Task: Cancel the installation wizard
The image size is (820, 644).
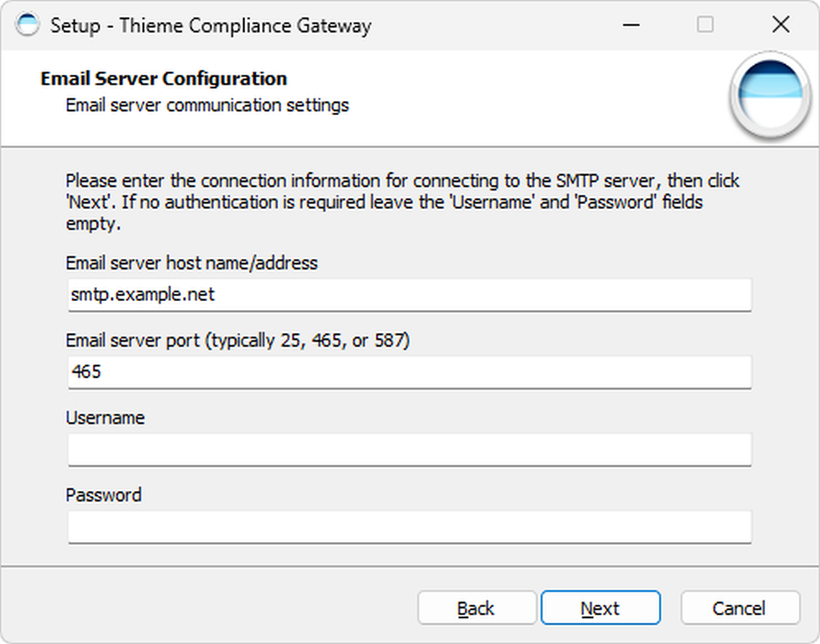Action: click(739, 608)
